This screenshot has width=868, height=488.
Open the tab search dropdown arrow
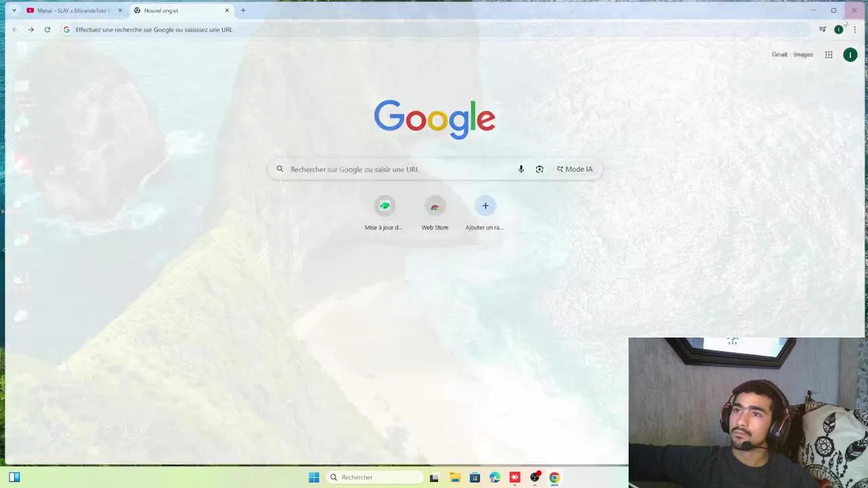click(14, 10)
